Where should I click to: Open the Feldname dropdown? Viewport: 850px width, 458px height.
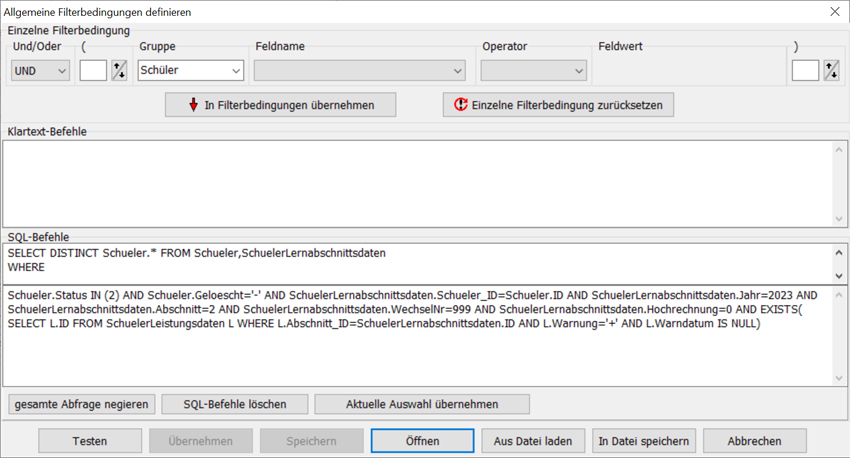[x=359, y=71]
